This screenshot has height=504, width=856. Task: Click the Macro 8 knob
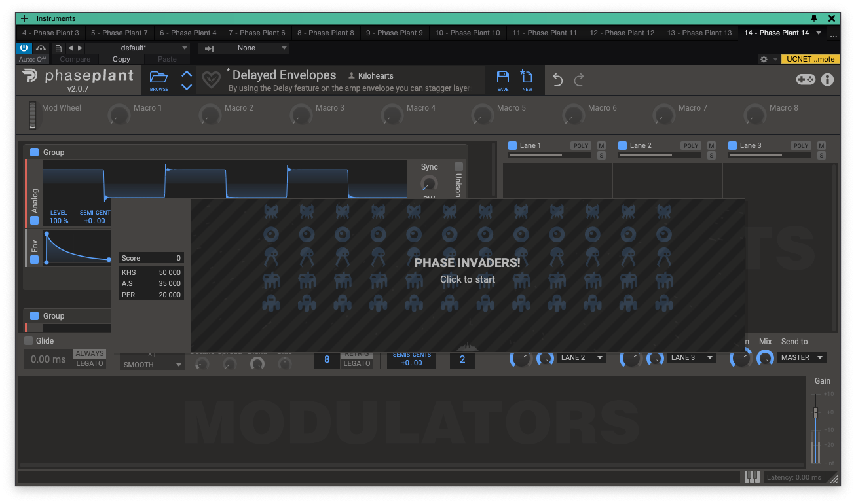click(755, 115)
